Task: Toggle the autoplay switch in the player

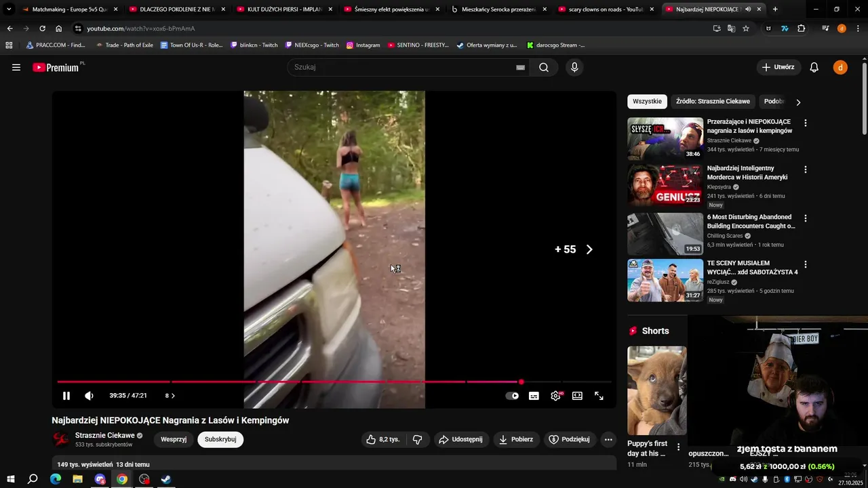Action: [512, 396]
